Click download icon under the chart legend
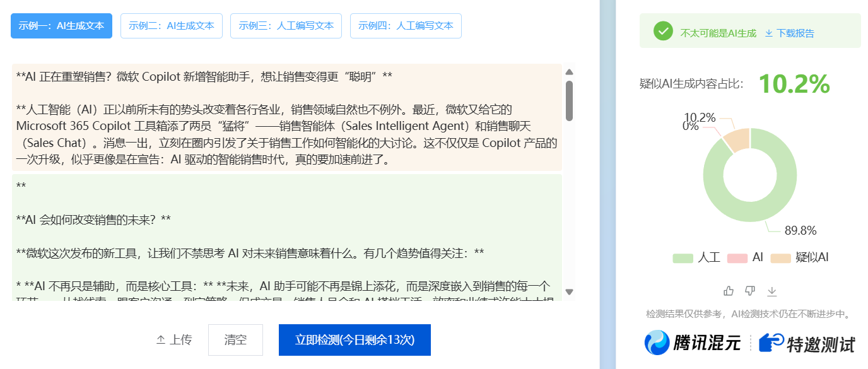Screen dimensions: 868x369 pyautogui.click(x=771, y=291)
